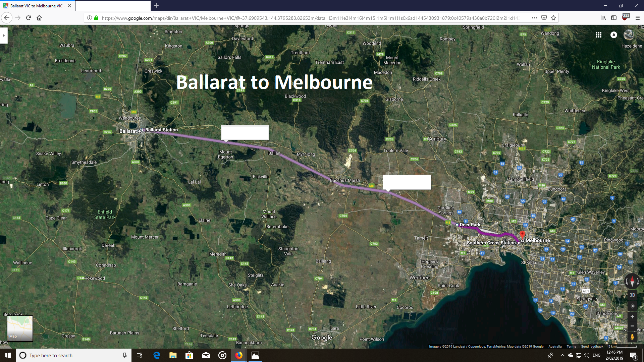Image resolution: width=644 pixels, height=362 pixels.
Task: Zoom out on the map
Action: [632, 326]
